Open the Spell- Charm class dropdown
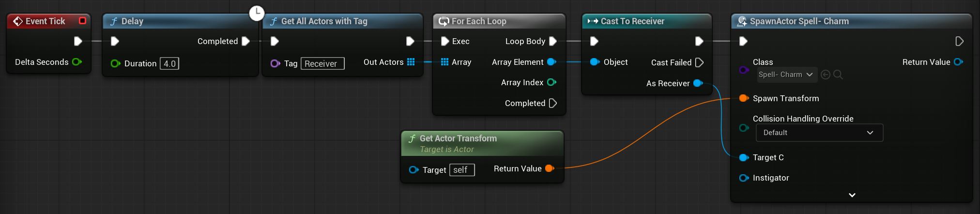The height and width of the screenshot is (214, 980). point(786,75)
